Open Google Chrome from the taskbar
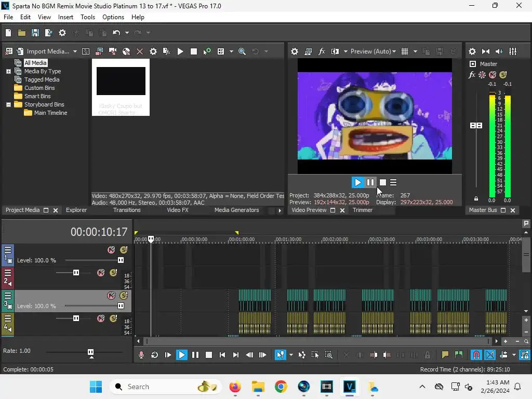The image size is (532, 399). 281,387
